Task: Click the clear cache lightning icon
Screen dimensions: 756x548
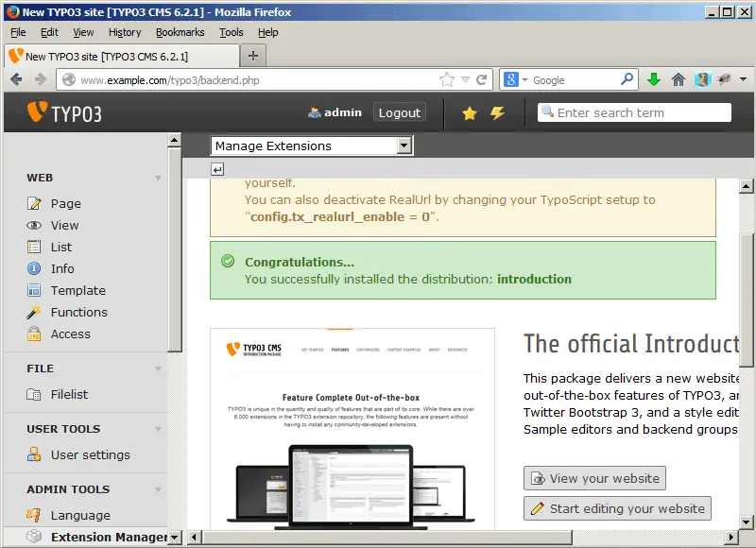Action: 497,113
